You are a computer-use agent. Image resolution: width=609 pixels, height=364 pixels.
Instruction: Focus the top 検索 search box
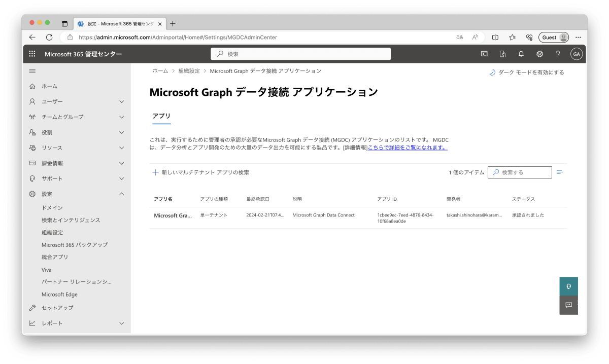click(x=301, y=54)
